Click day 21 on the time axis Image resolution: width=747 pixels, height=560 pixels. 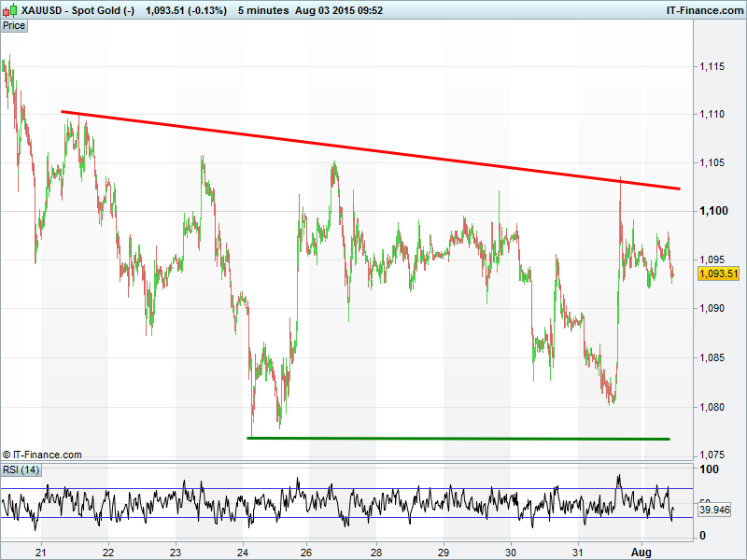tap(41, 552)
